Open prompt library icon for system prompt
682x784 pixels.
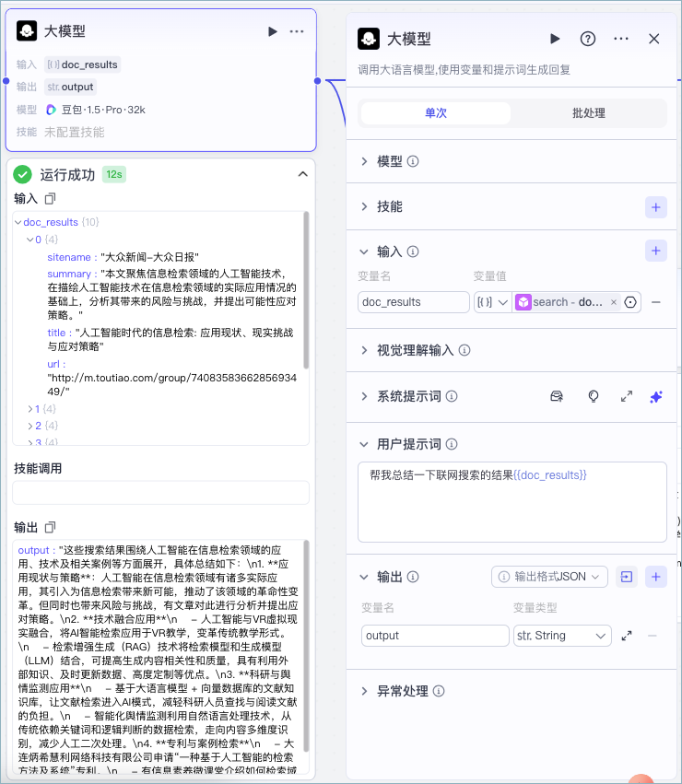click(557, 396)
